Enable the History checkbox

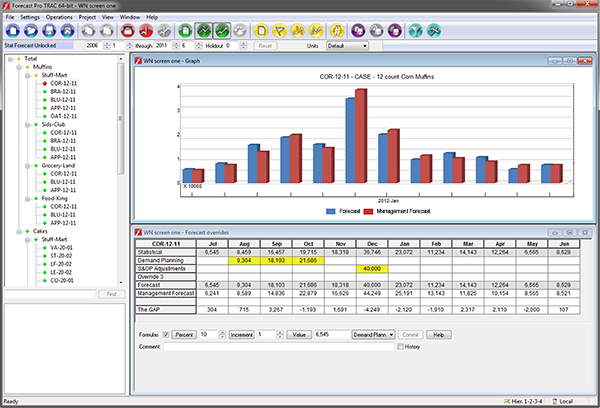click(400, 346)
